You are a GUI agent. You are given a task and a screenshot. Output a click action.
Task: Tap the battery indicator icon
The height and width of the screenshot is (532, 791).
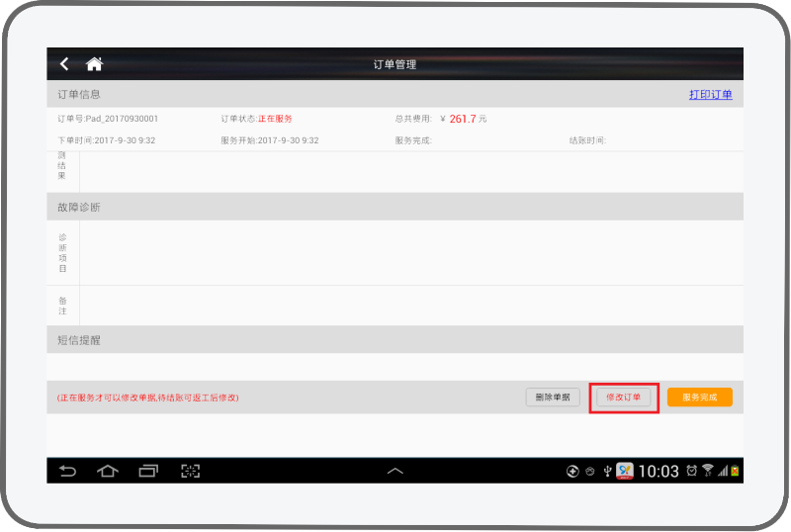pos(735,471)
